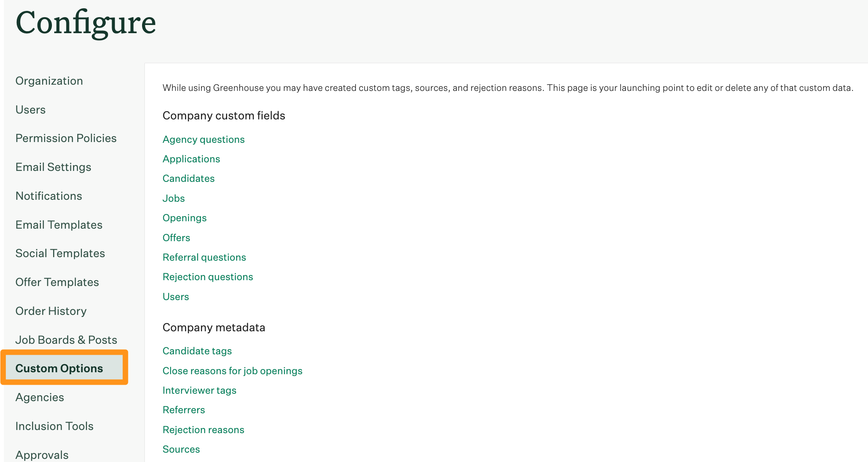Open the Applications custom fields link
This screenshot has width=868, height=462.
click(x=191, y=159)
